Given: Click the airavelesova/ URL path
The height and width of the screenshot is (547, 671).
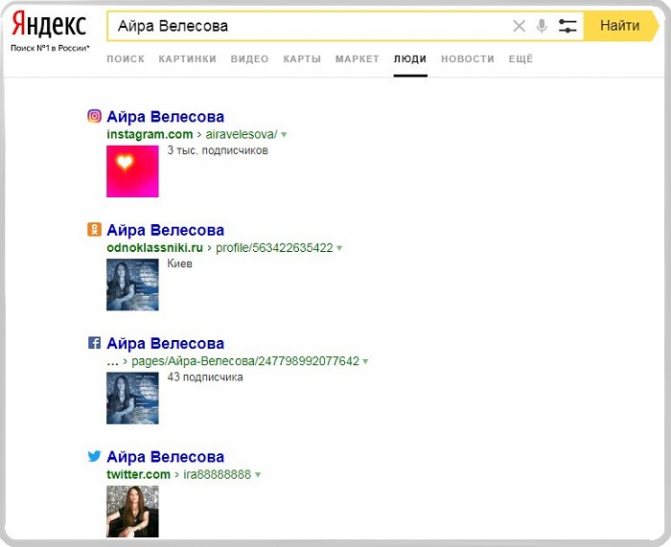Looking at the screenshot, I should [241, 134].
